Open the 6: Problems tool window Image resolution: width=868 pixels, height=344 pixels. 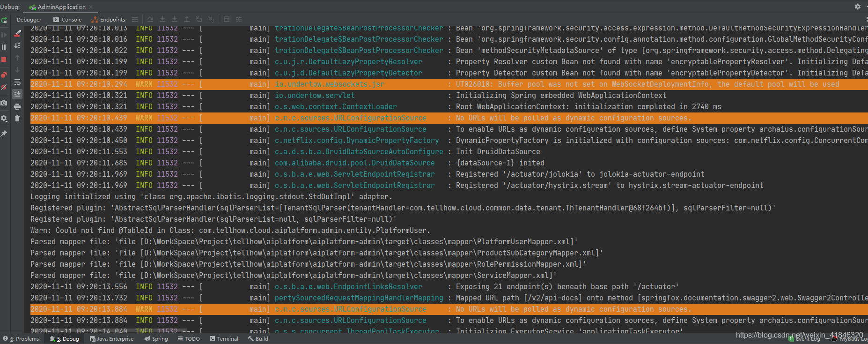point(21,339)
